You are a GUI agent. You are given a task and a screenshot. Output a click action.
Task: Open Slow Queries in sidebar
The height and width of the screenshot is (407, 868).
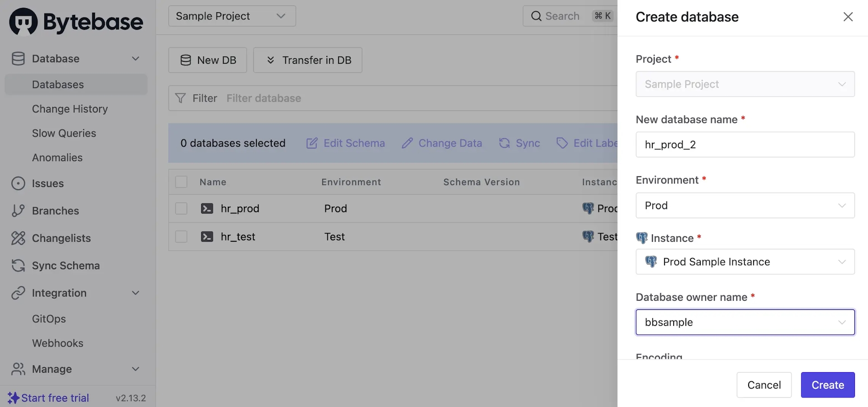click(64, 133)
